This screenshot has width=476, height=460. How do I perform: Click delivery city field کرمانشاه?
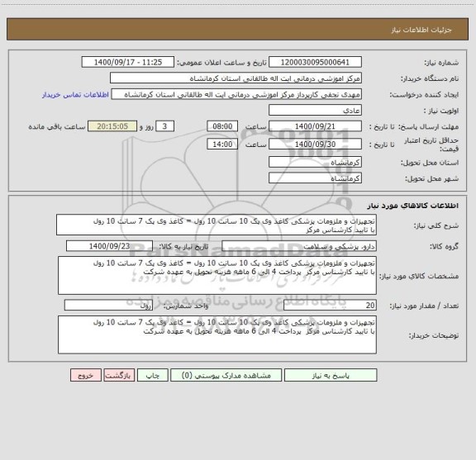pos(315,178)
